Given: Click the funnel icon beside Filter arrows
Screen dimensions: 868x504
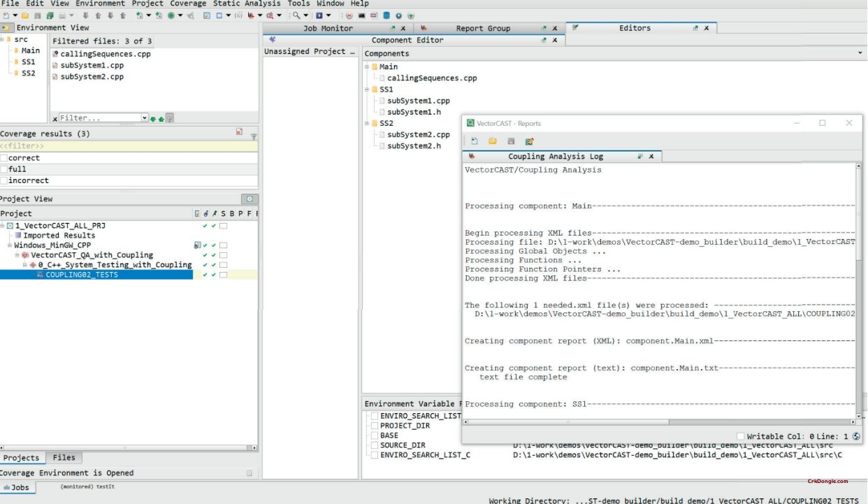Looking at the screenshot, I should pyautogui.click(x=170, y=118).
